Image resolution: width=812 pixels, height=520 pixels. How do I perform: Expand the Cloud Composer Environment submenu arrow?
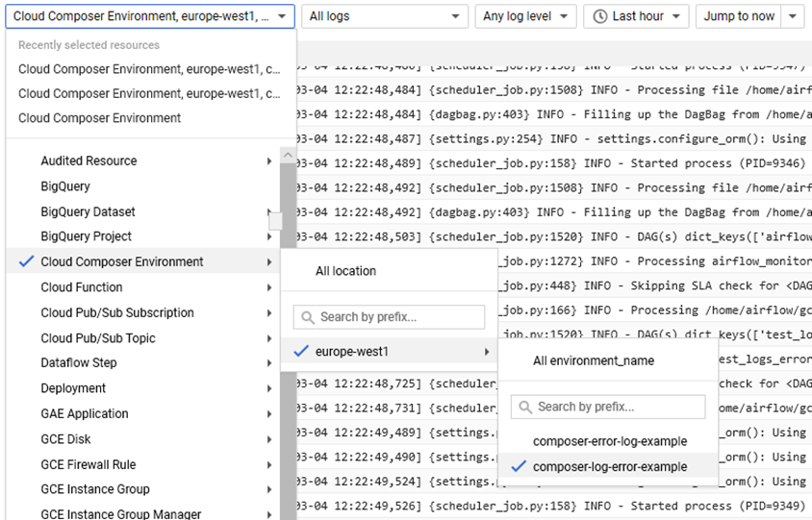click(269, 261)
